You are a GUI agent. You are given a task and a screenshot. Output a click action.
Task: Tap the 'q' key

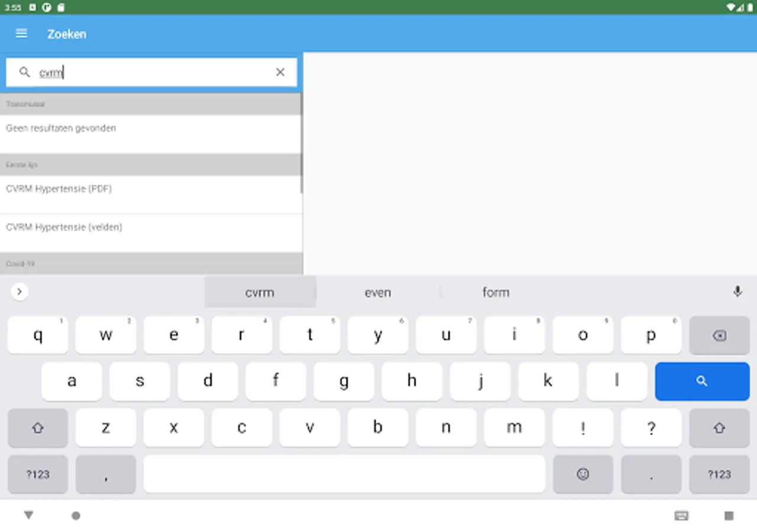(38, 335)
